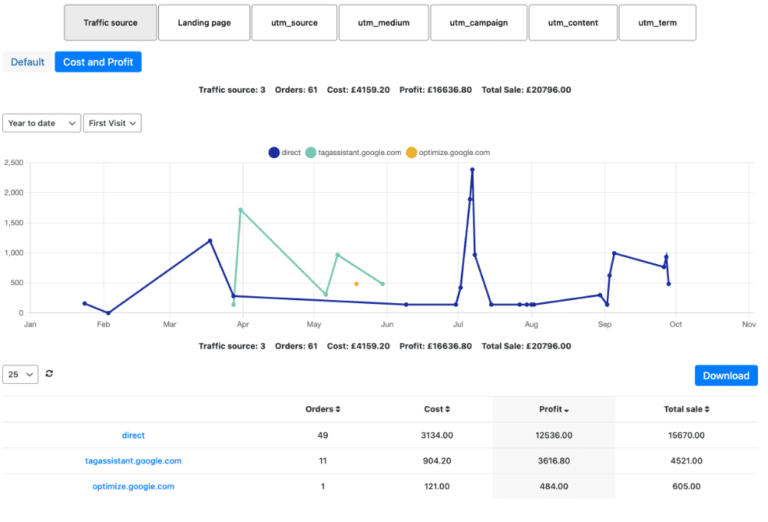Switch to the Default view

coord(27,62)
